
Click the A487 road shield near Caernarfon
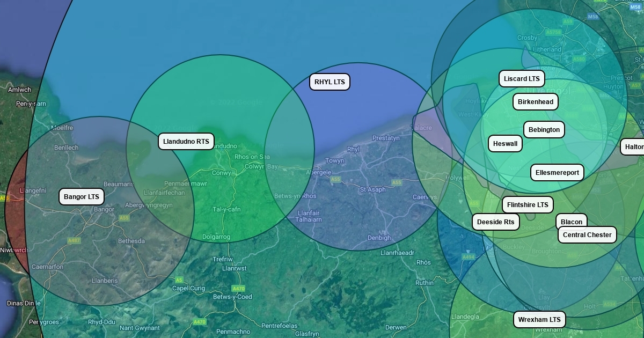[74, 241]
